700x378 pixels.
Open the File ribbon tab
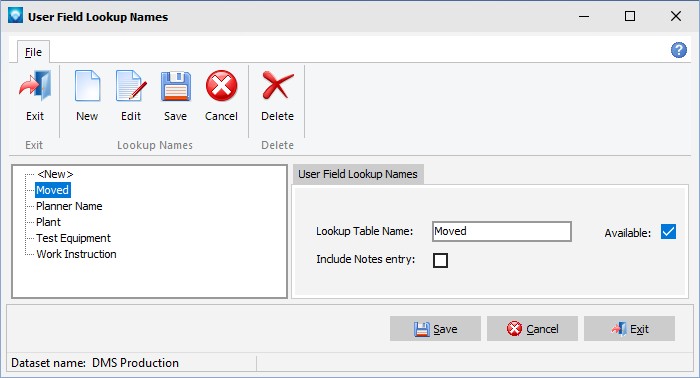[x=33, y=52]
